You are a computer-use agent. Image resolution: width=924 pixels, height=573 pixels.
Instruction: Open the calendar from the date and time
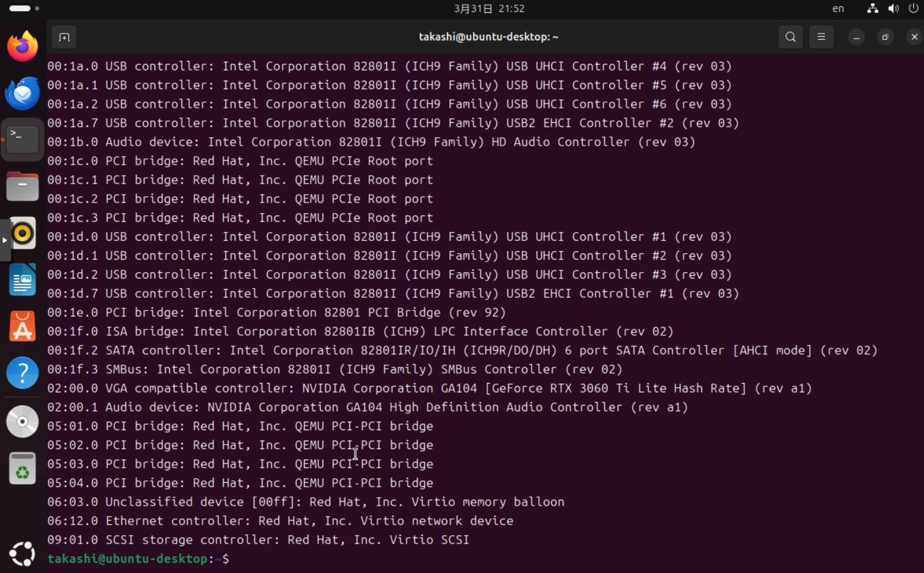[489, 8]
